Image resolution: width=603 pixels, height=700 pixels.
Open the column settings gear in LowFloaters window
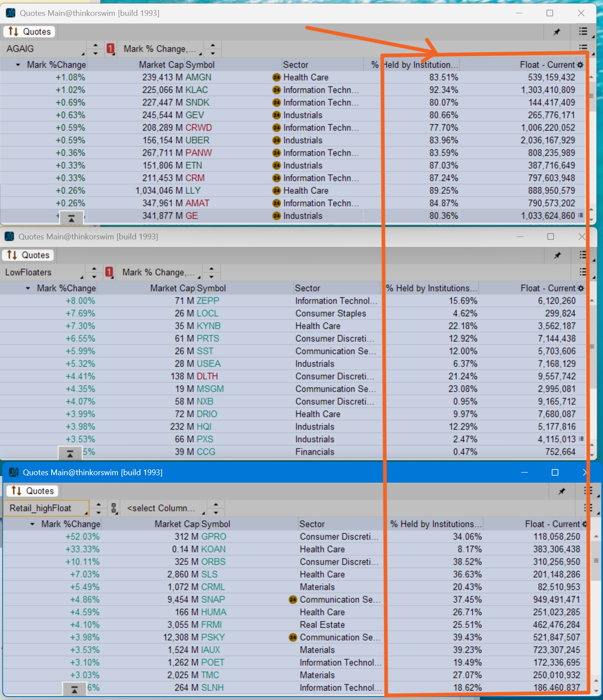point(580,288)
